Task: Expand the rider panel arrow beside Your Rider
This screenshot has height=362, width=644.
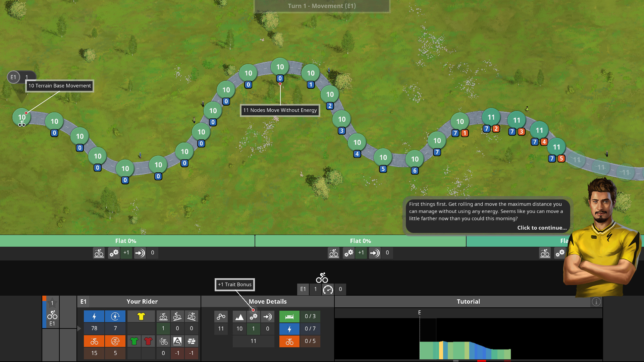Action: pyautogui.click(x=79, y=328)
